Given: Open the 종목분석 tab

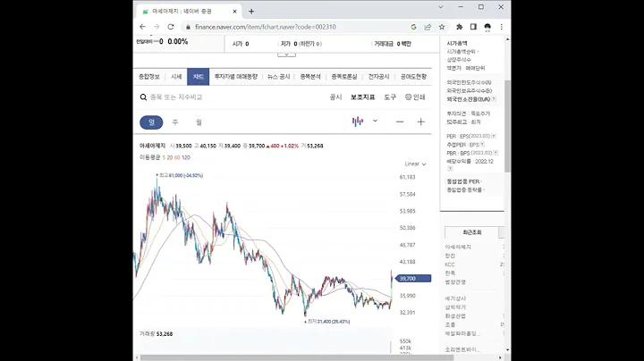Looking at the screenshot, I should click(310, 77).
